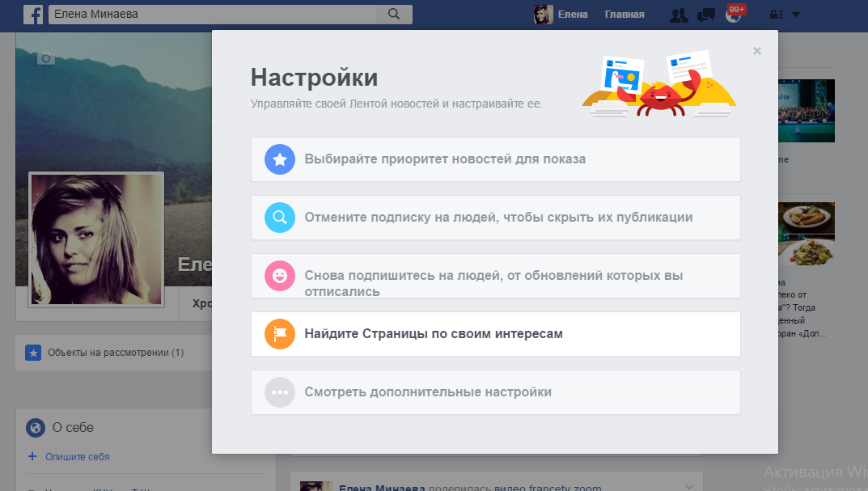
Task: Focus the search field containing Елена Минаева
Action: 213,15
